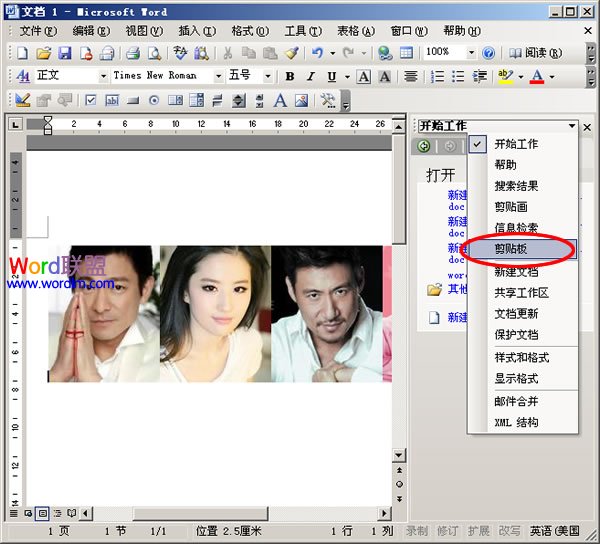This screenshot has width=600, height=544.
Task: Click the Undo arrow icon
Action: (317, 52)
